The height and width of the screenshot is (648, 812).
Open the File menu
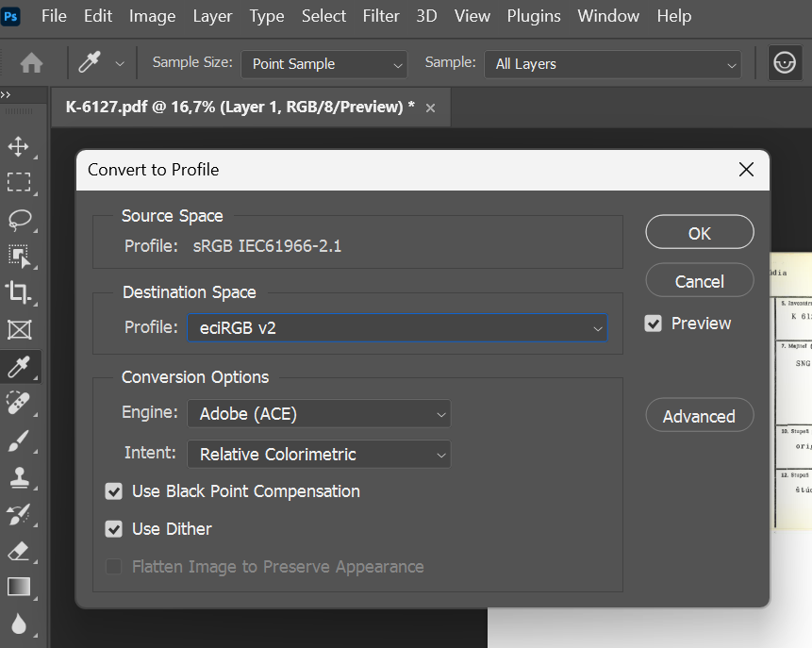[x=54, y=16]
